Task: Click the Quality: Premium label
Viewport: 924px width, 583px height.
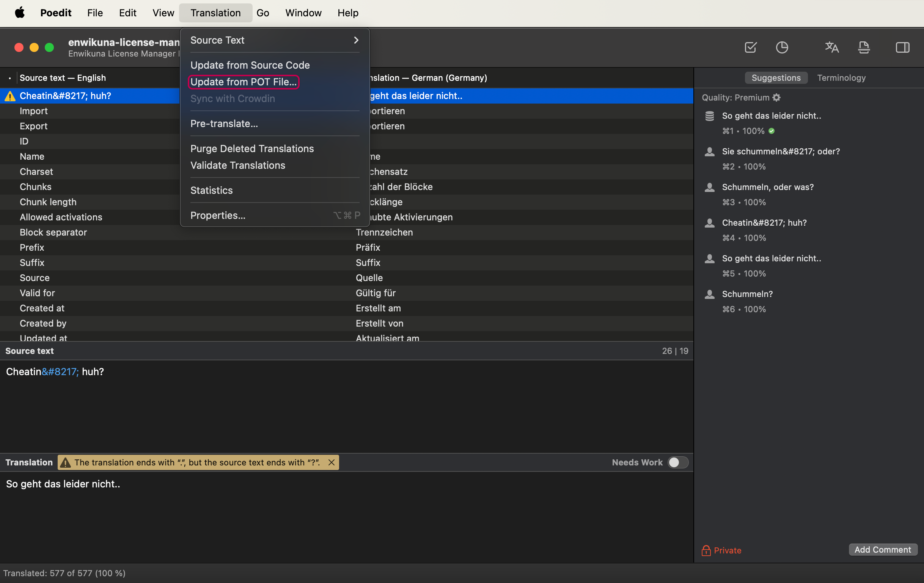Action: point(735,97)
